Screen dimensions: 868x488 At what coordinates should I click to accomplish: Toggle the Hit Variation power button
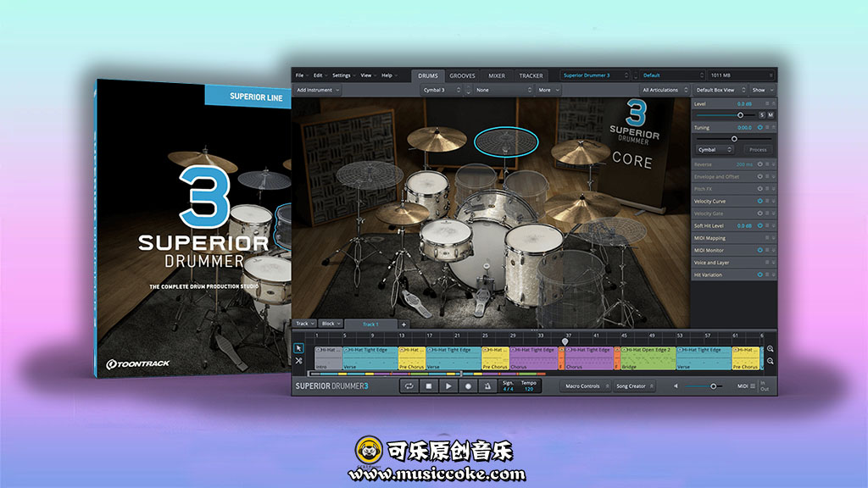(x=760, y=274)
